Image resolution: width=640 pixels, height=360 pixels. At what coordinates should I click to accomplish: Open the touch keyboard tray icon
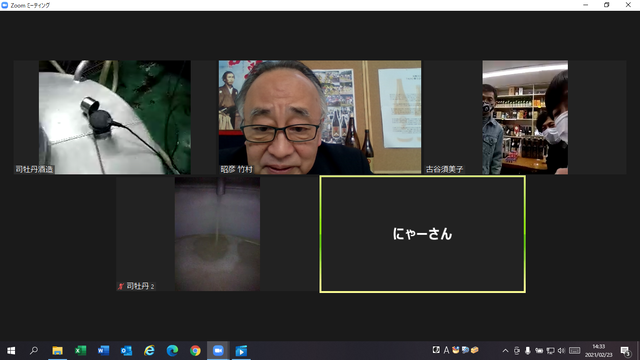pos(575,351)
